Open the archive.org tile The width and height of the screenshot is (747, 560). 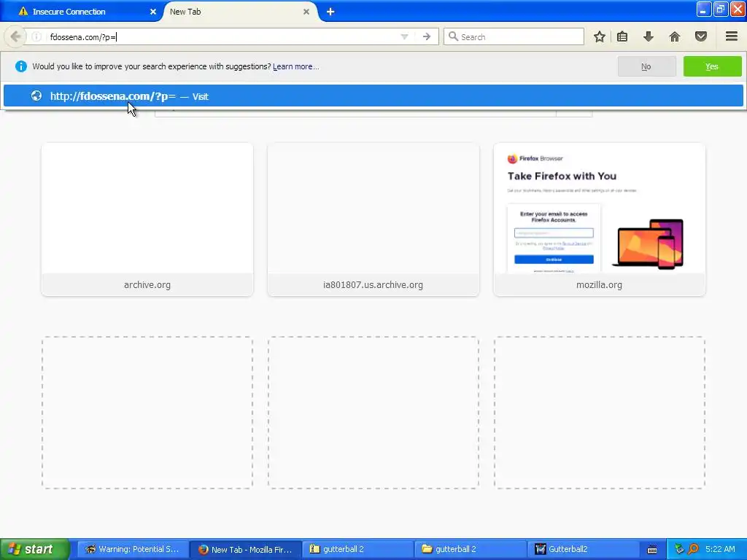(147, 219)
